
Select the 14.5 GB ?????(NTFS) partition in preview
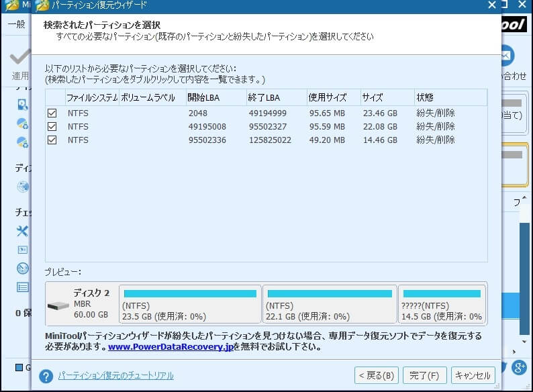tap(442, 304)
